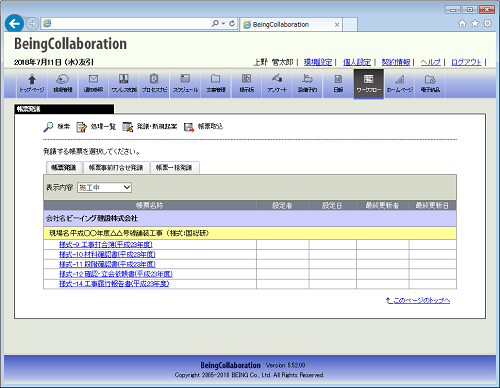This screenshot has width=500, height=388.
Task: Click the address bar search magnifier
Action: [215, 23]
